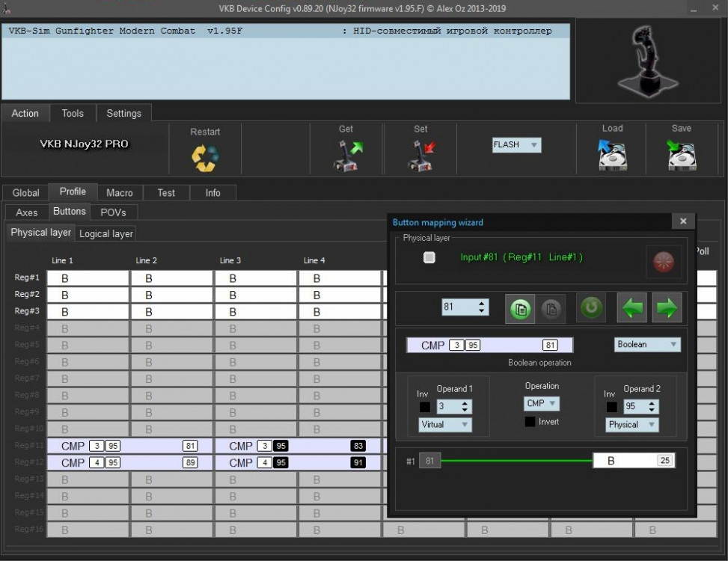The width and height of the screenshot is (728, 561).
Task: Go to next input with right arrow
Action: click(666, 308)
